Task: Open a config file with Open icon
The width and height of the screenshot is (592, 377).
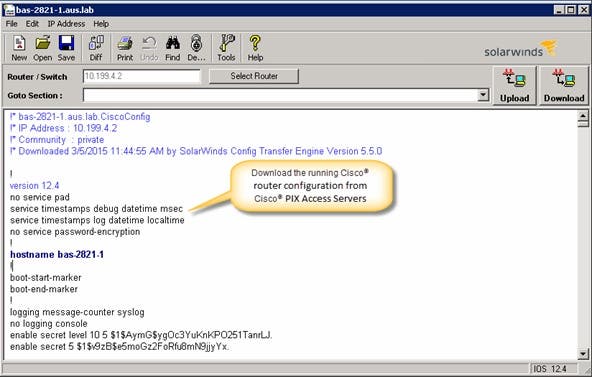Action: (x=42, y=48)
